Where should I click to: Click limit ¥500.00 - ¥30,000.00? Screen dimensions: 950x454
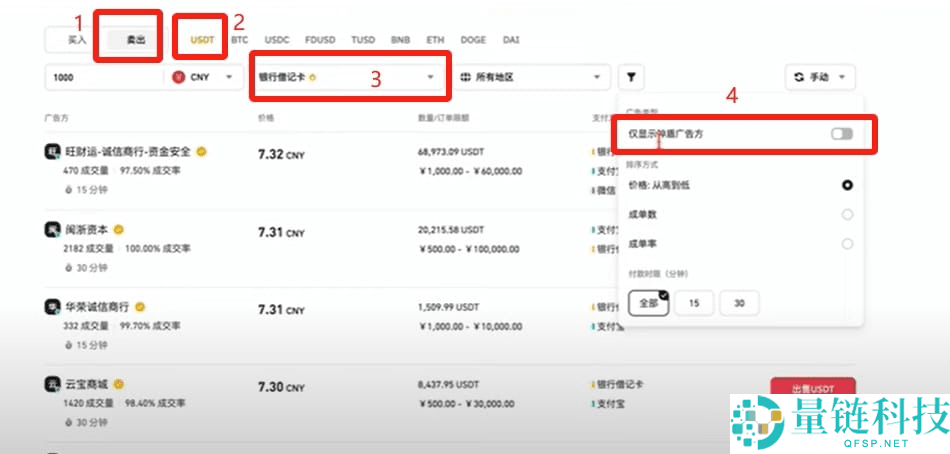(x=467, y=404)
